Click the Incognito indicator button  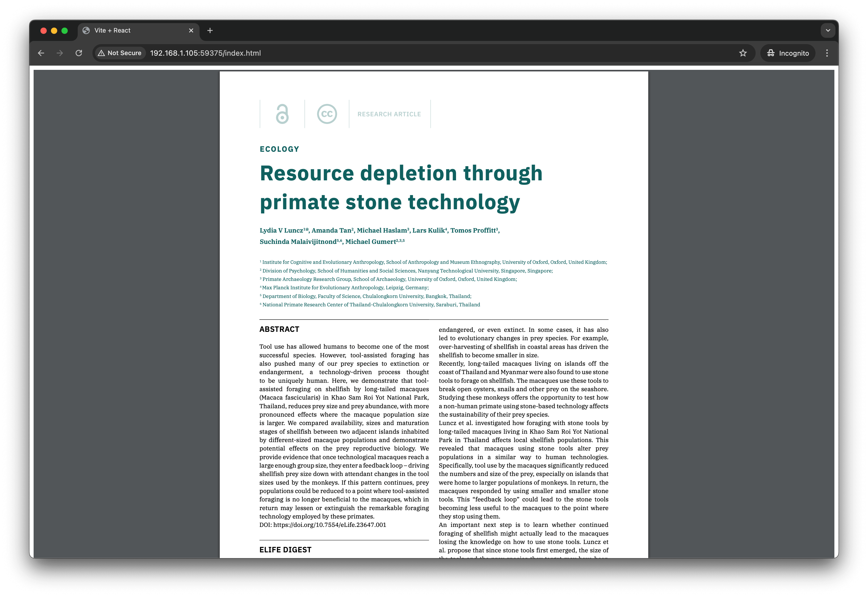click(x=788, y=53)
